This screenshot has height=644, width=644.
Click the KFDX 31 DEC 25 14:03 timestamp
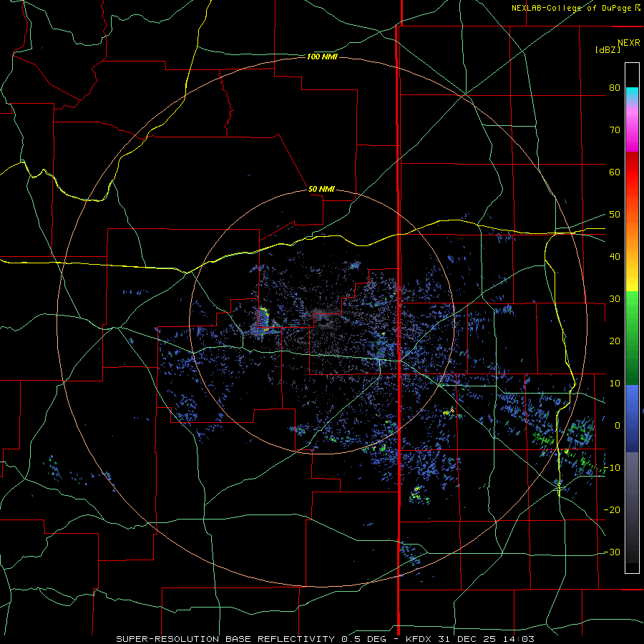click(470, 639)
